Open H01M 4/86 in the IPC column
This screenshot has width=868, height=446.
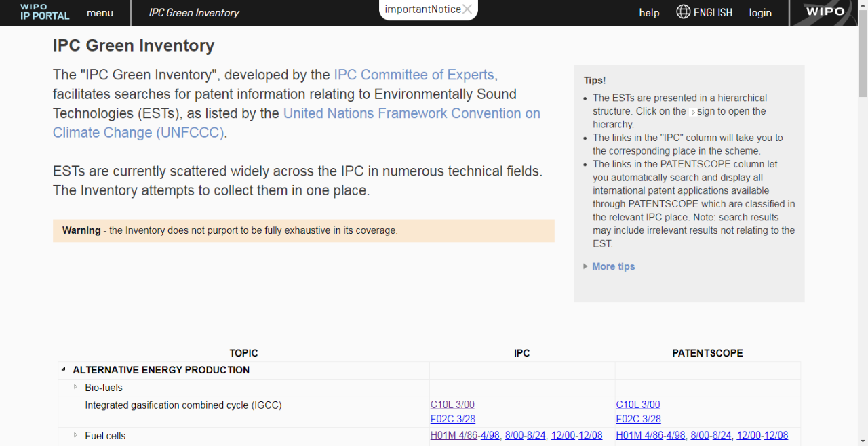pyautogui.click(x=454, y=435)
